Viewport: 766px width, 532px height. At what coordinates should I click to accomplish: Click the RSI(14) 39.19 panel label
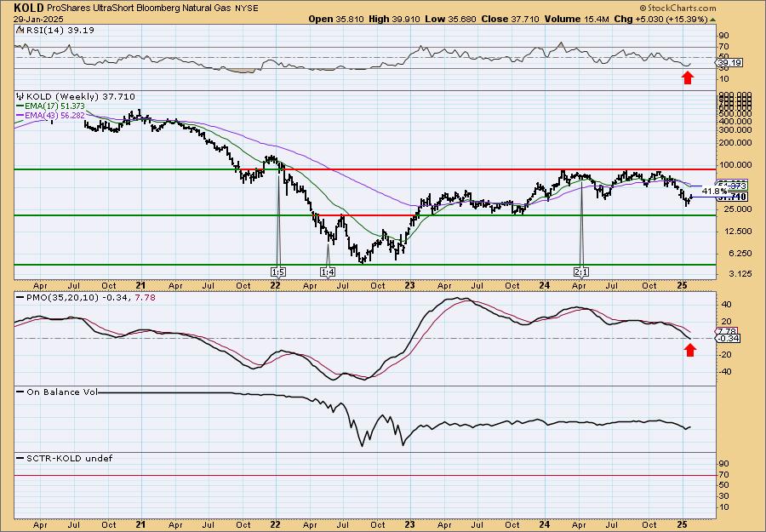(59, 30)
